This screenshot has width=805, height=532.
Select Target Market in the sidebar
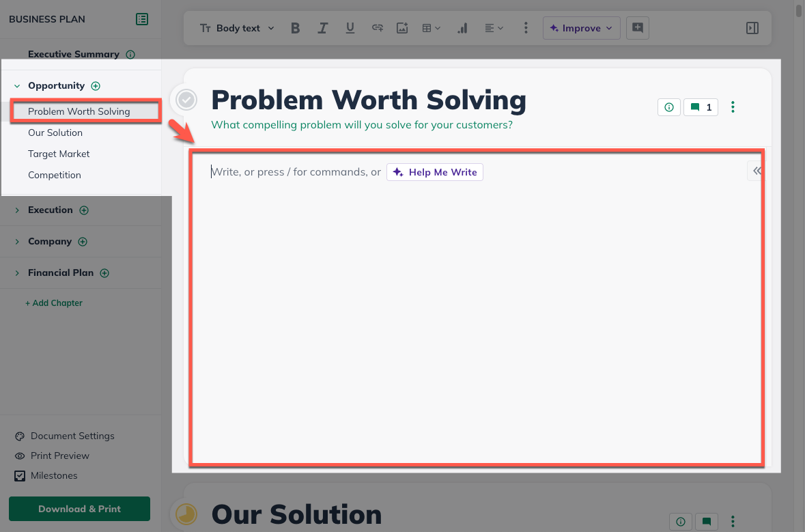click(x=59, y=154)
